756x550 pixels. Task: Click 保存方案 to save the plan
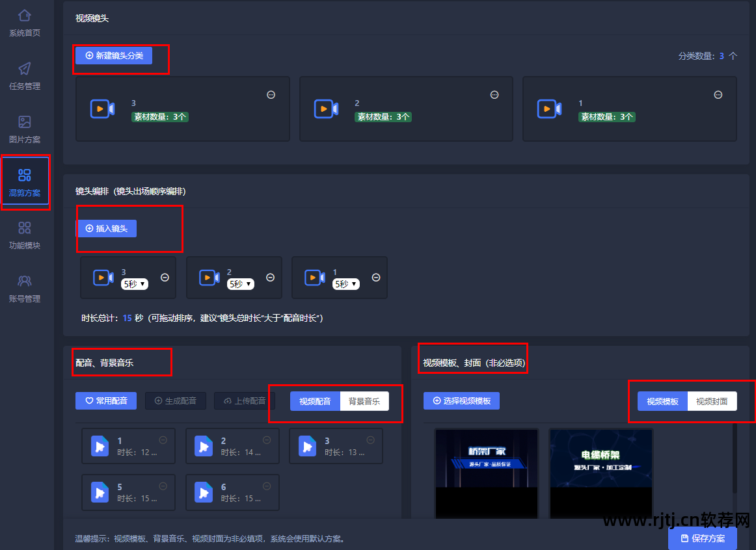[702, 538]
